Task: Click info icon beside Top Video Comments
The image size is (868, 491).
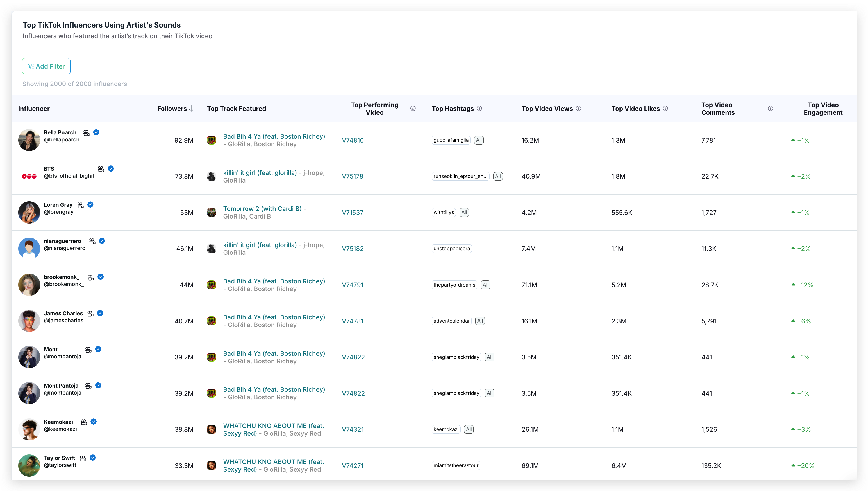Action: click(770, 108)
